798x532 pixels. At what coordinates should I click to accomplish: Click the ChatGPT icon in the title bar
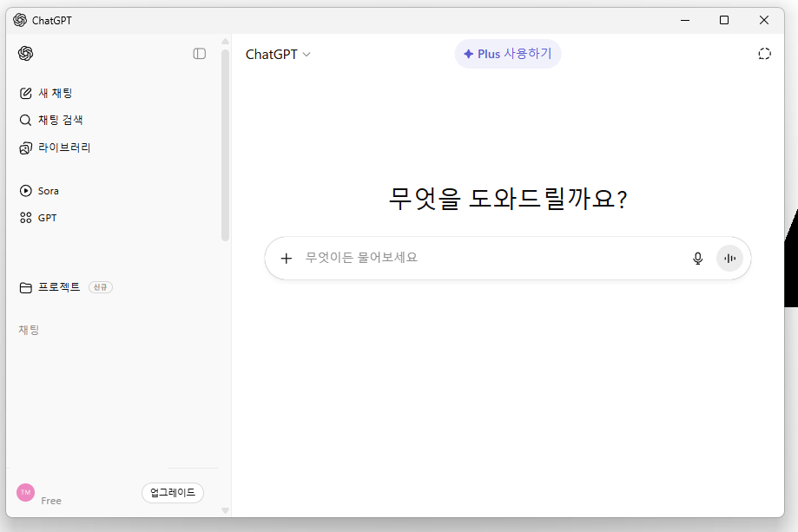pyautogui.click(x=20, y=20)
